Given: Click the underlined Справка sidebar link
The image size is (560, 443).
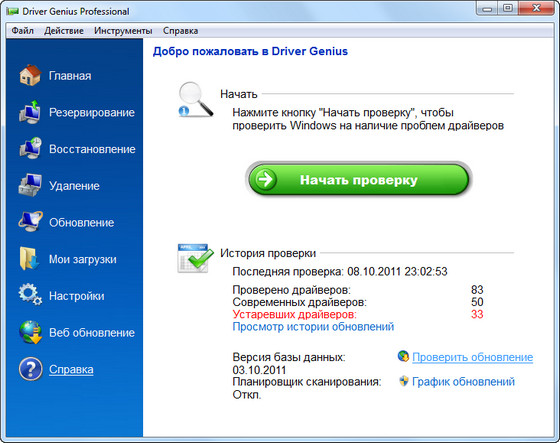Looking at the screenshot, I should (71, 369).
